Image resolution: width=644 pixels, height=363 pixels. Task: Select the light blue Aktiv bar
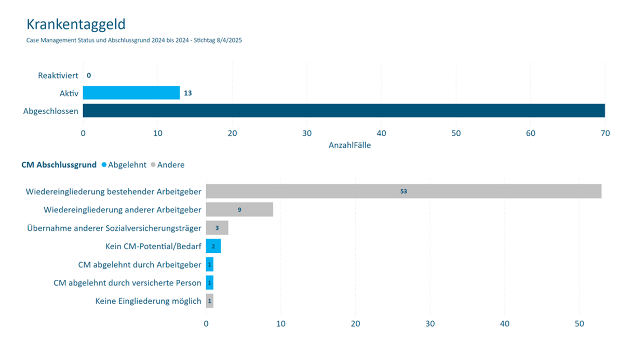tap(131, 93)
